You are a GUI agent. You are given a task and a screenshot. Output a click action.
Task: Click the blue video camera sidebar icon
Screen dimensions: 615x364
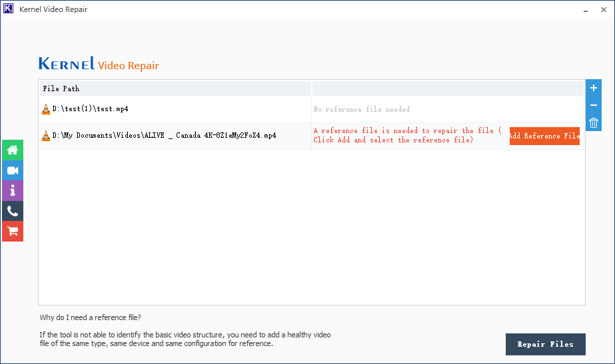(13, 170)
